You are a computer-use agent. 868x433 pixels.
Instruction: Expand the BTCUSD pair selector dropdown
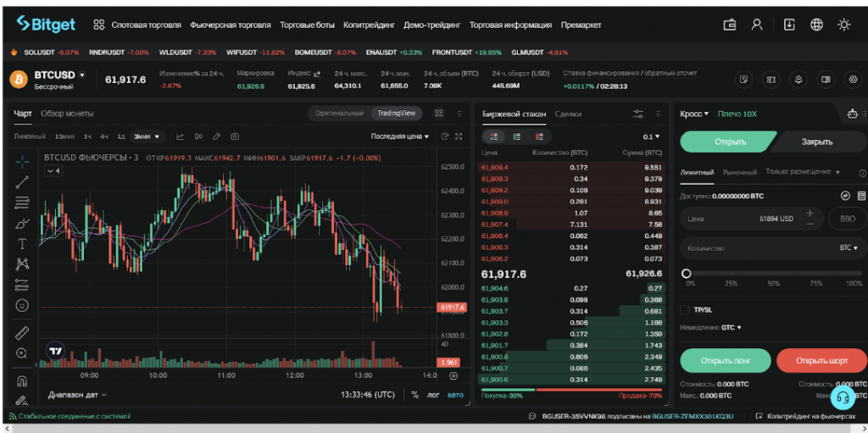(82, 75)
